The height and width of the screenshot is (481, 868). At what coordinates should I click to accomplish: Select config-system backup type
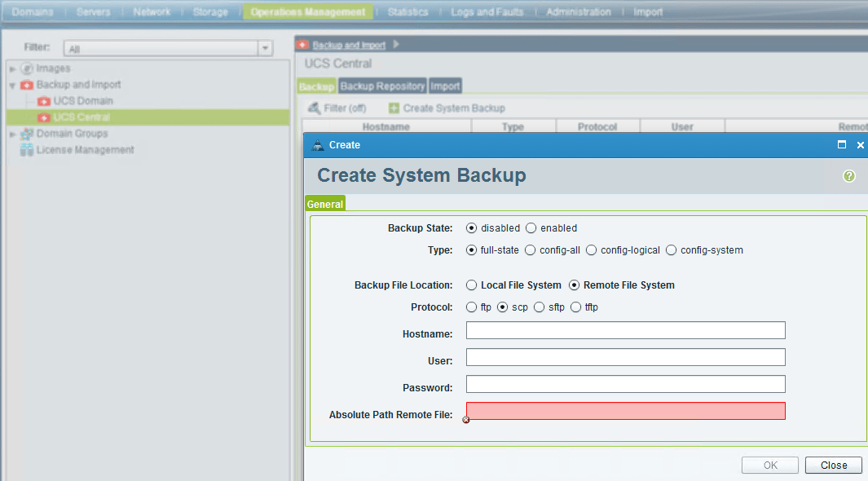click(671, 250)
